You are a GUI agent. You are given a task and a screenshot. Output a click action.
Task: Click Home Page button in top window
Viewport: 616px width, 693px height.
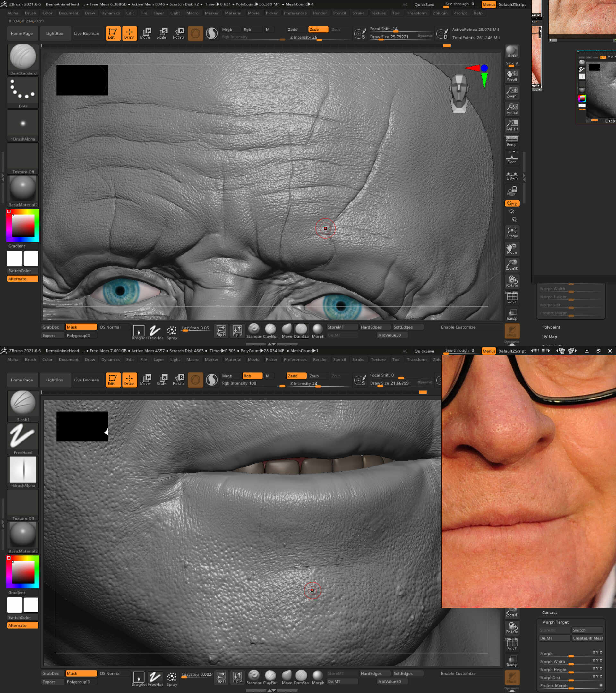[22, 33]
